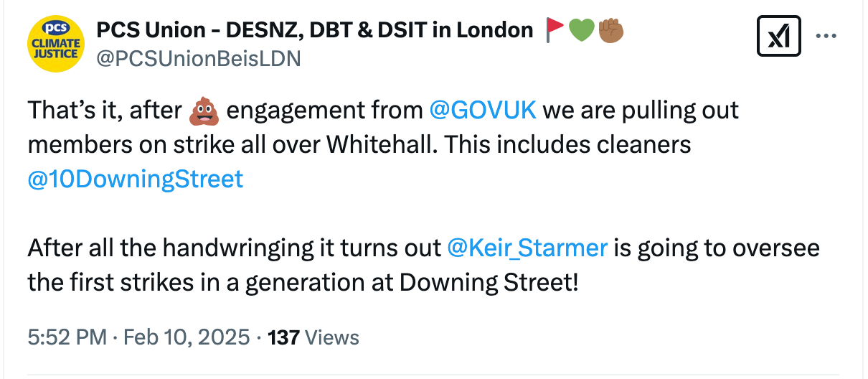View the 137 Views count
Image resolution: width=868 pixels, height=379 pixels.
(x=313, y=337)
